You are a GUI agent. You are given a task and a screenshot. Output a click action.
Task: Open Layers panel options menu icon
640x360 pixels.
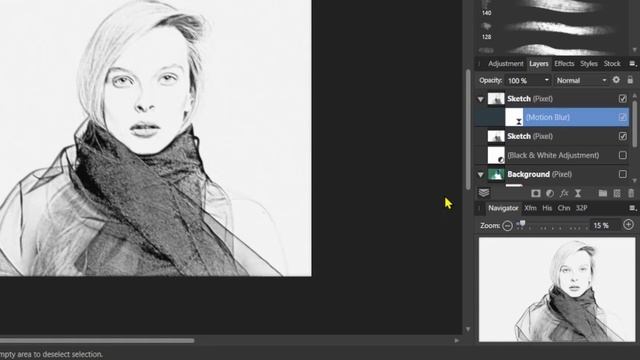tap(633, 64)
